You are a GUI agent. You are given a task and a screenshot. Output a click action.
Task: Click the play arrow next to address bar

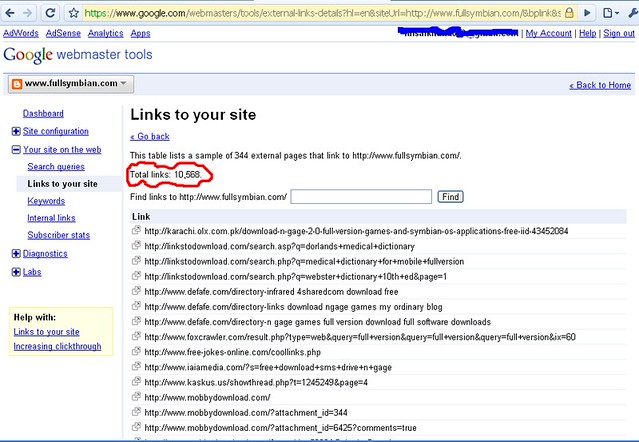tap(587, 13)
